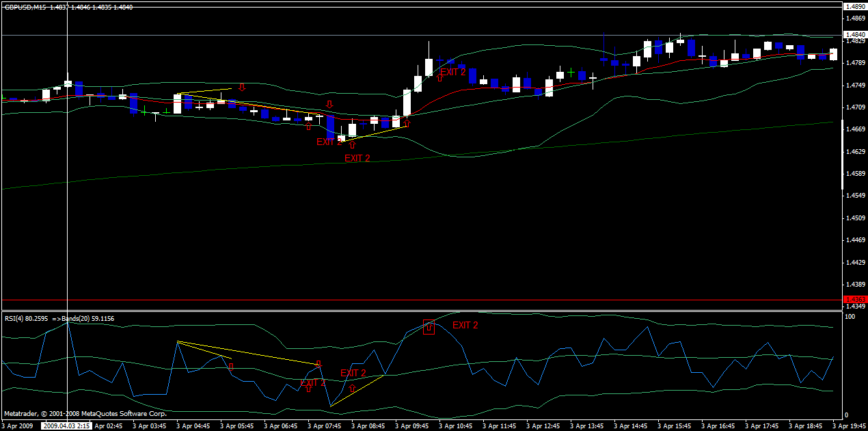Click the 3 Apr 05:45 time label

[x=236, y=426]
